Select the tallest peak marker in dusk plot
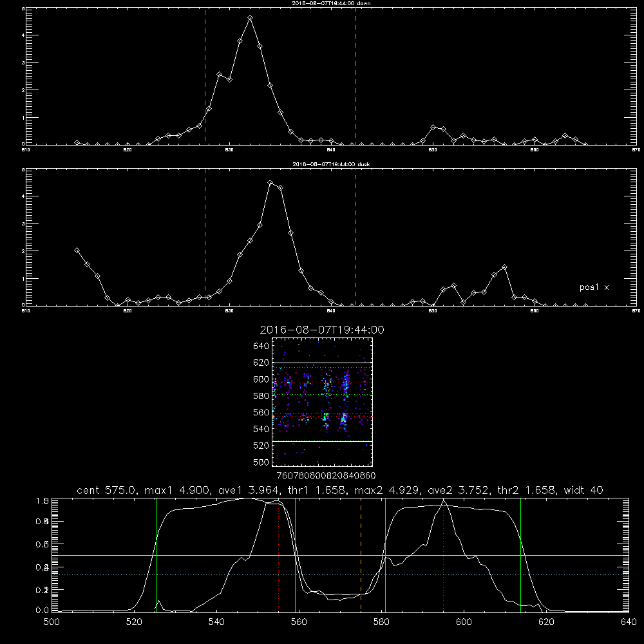Image resolution: width=644 pixels, height=644 pixels. (x=270, y=183)
